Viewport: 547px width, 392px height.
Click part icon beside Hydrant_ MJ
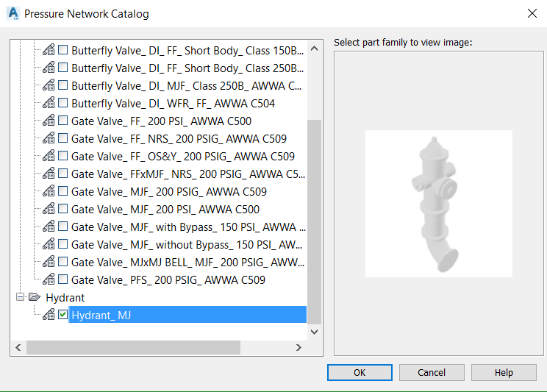coord(49,315)
